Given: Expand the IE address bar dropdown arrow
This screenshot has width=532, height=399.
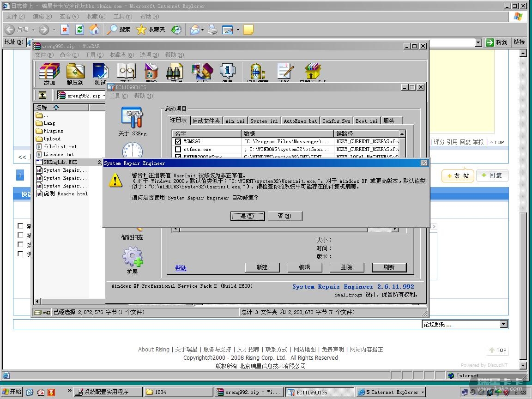Looking at the screenshot, I should 478,42.
